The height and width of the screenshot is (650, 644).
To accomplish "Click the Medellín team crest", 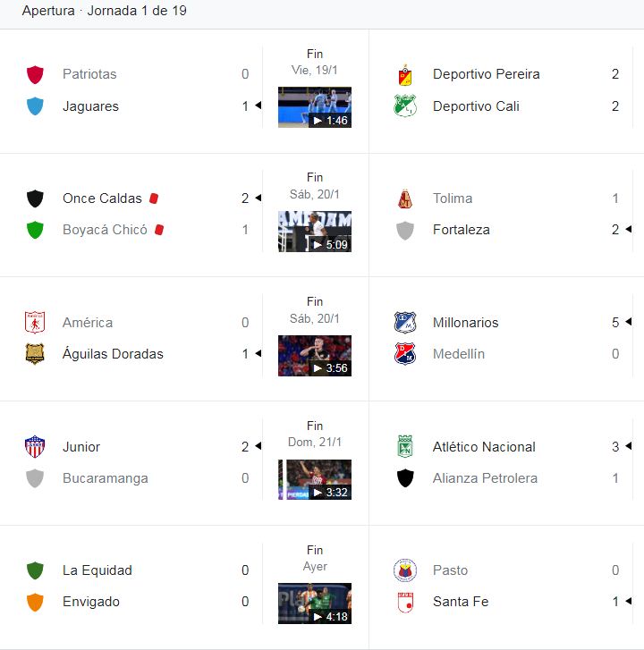I will (x=404, y=353).
